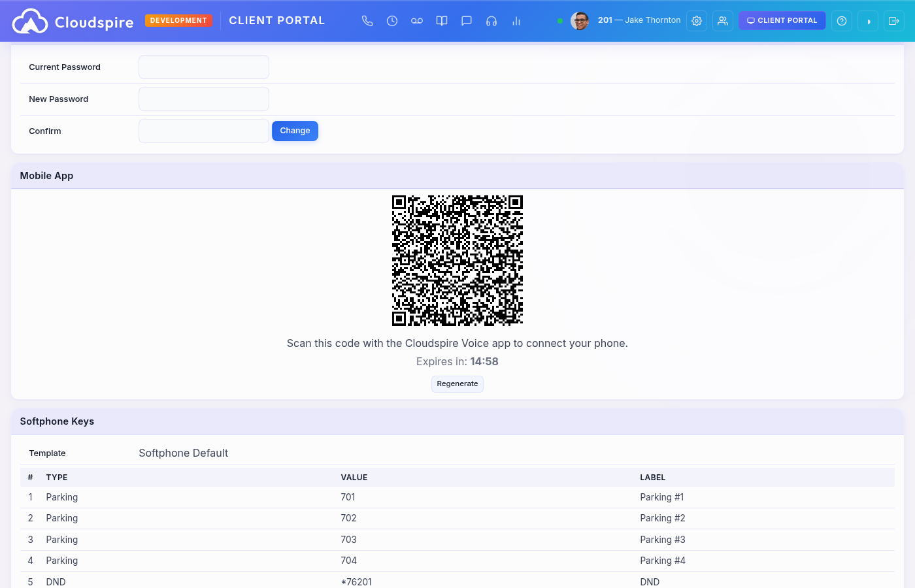
Task: Open the Softphone Default template selector
Action: [183, 453]
